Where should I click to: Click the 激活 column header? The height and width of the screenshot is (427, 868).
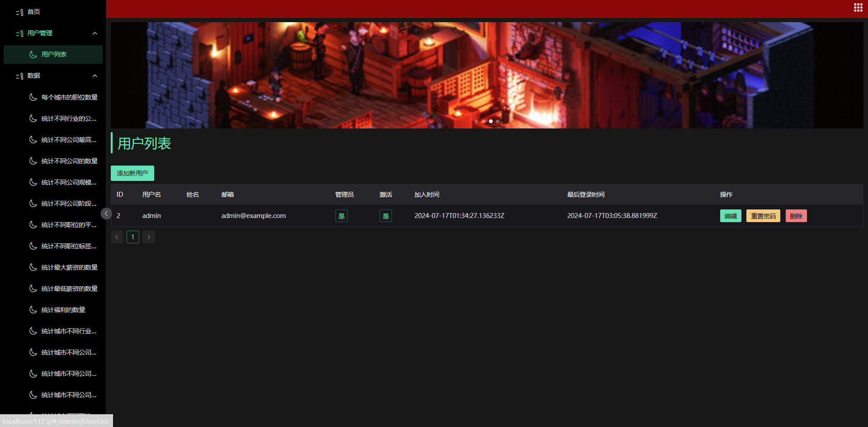pos(386,195)
